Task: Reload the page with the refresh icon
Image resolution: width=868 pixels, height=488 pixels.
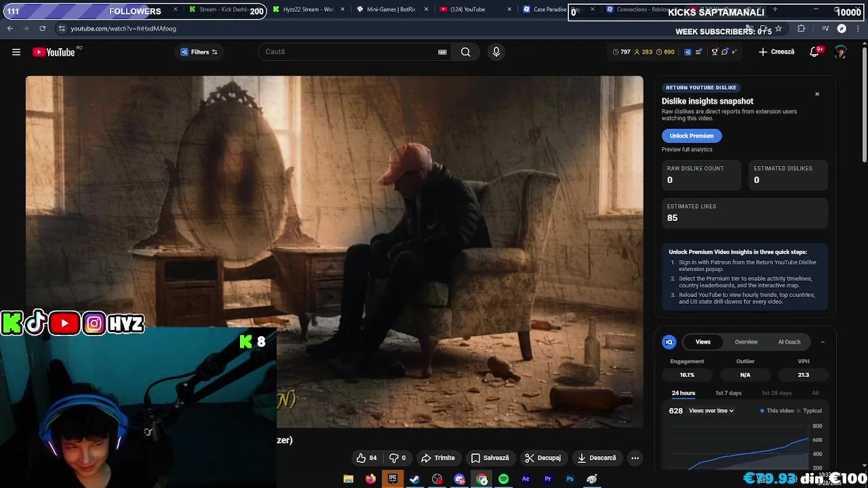Action: point(42,28)
